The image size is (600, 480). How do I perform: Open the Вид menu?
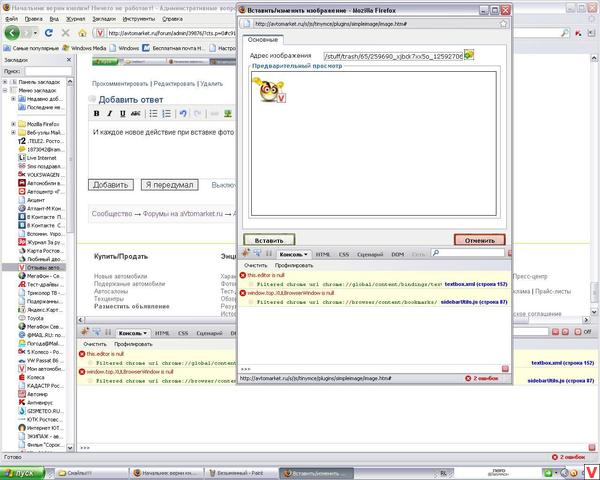pyautogui.click(x=54, y=19)
